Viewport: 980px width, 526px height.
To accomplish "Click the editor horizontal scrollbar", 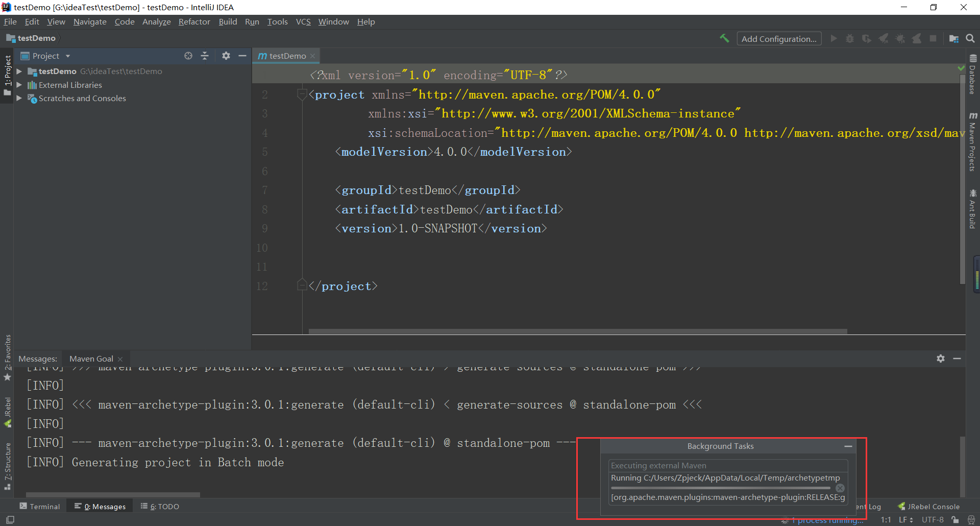I will (x=578, y=331).
